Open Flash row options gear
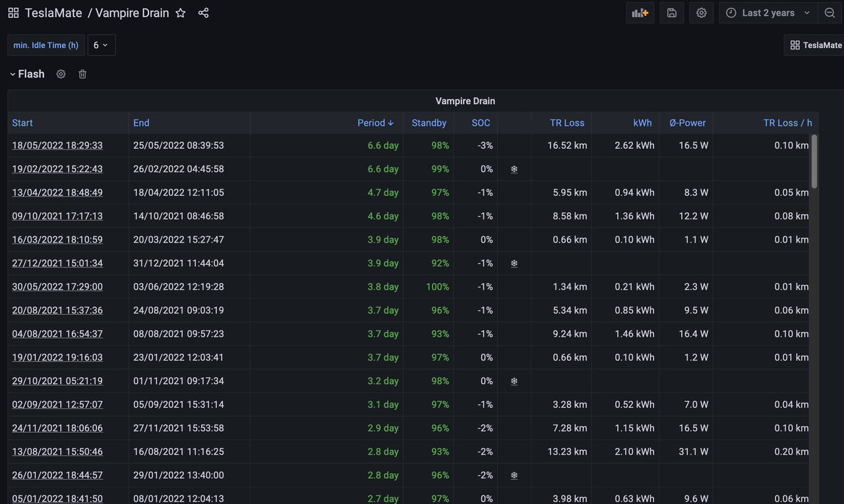 tap(61, 74)
